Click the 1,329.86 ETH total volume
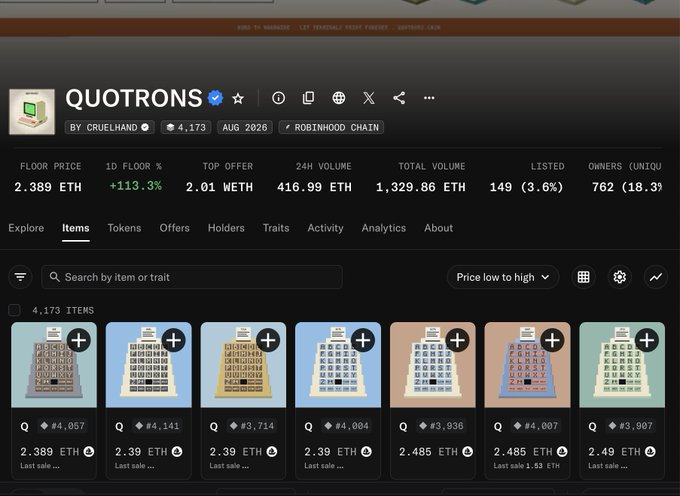This screenshot has height=496, width=680. click(421, 187)
